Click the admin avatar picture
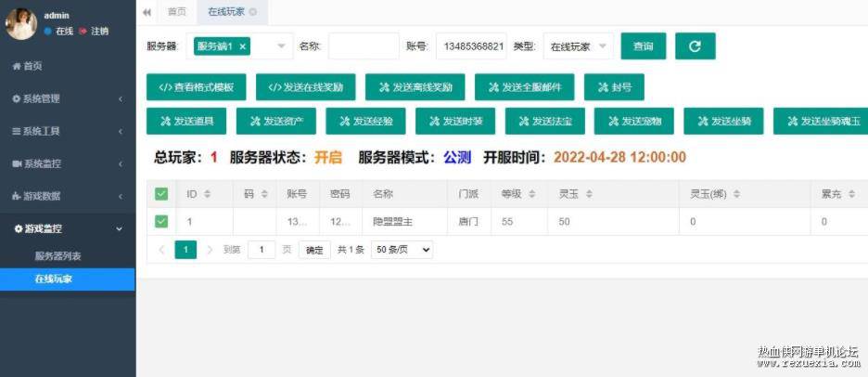This screenshot has width=868, height=377. [21, 24]
